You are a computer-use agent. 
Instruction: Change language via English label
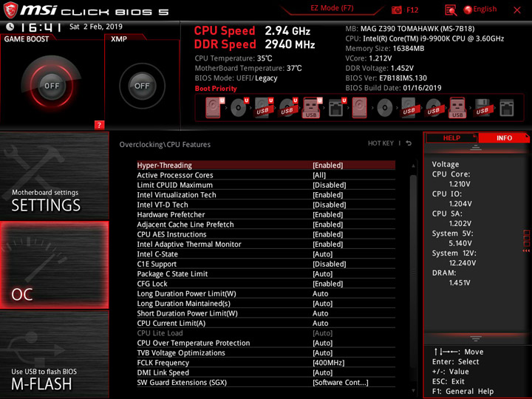[485, 9]
